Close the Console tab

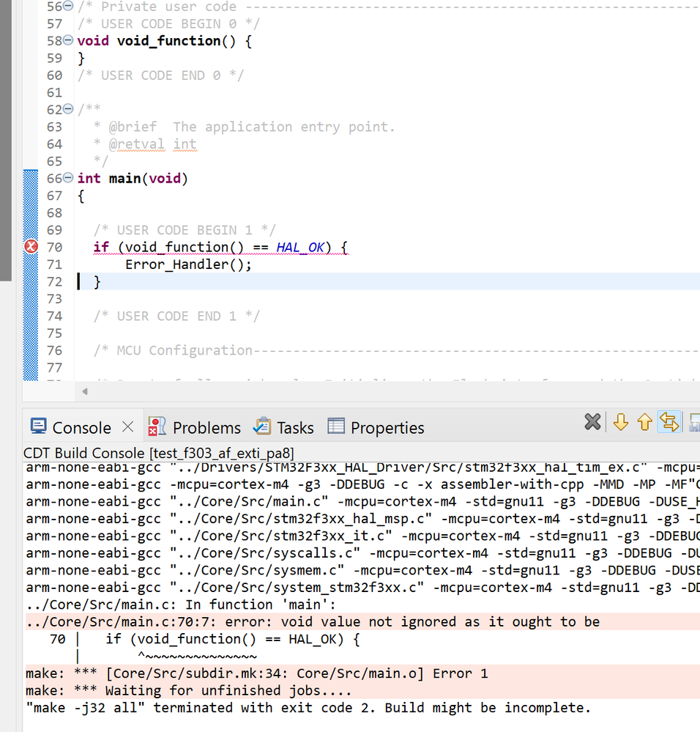(x=127, y=426)
